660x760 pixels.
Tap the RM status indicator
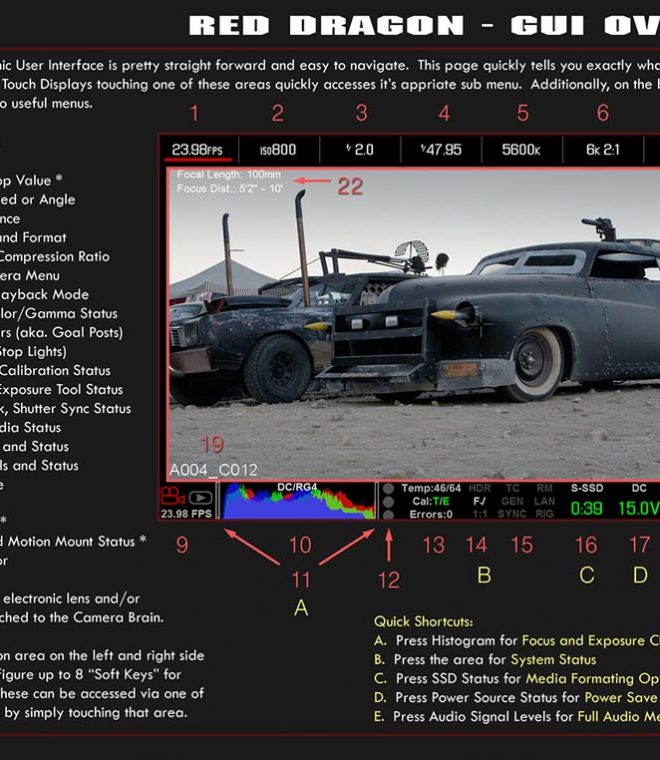pos(545,488)
